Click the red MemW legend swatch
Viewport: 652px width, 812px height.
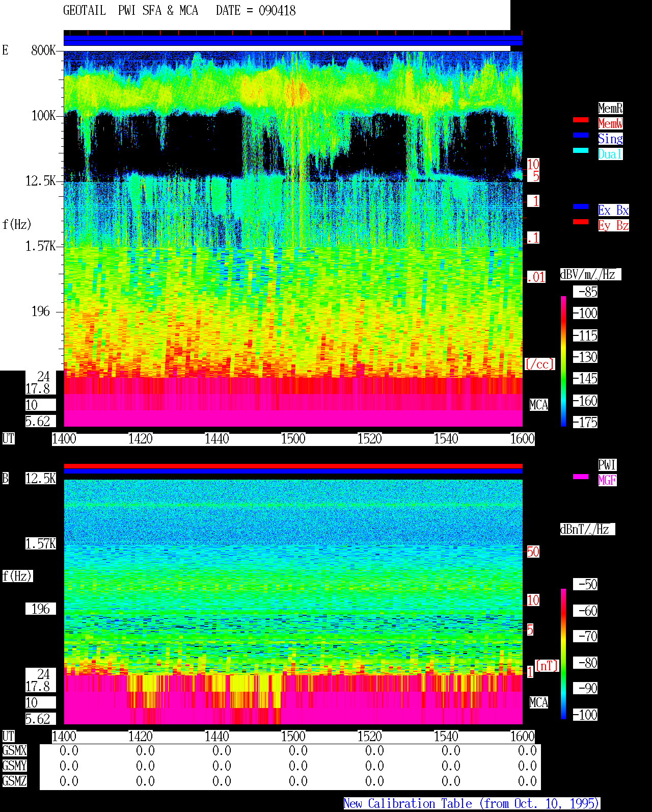(x=581, y=120)
